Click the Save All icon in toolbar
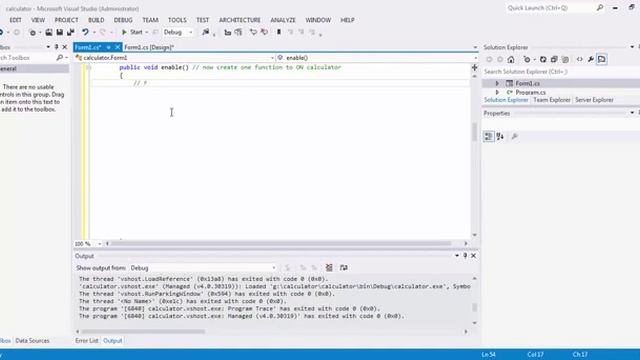 click(71, 32)
